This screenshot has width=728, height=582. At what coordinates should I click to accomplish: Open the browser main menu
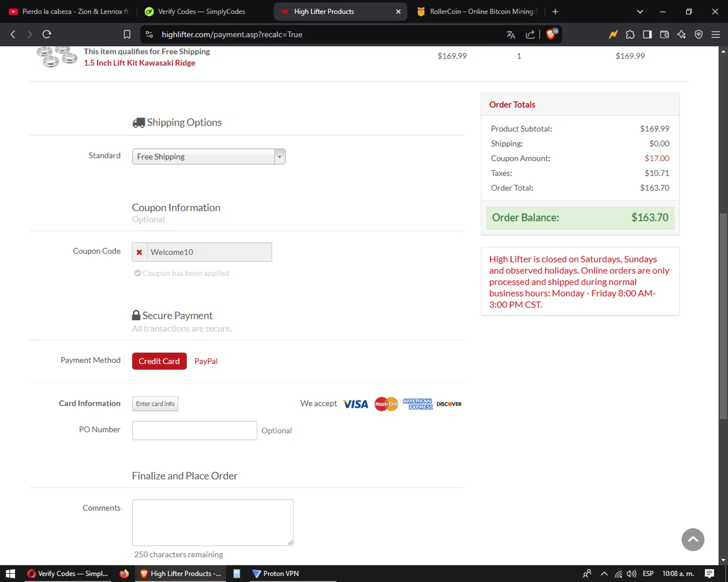click(x=715, y=34)
